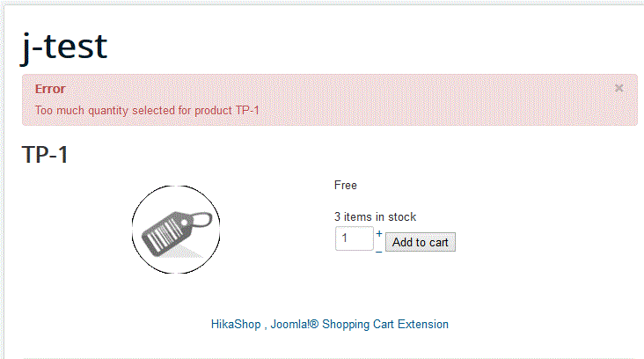Dismiss the error alert with the X

pyautogui.click(x=619, y=88)
